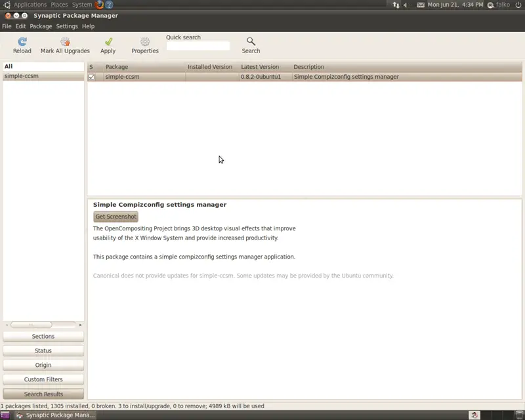Sort by the S status column header
This screenshot has height=420, width=525.
click(x=91, y=67)
